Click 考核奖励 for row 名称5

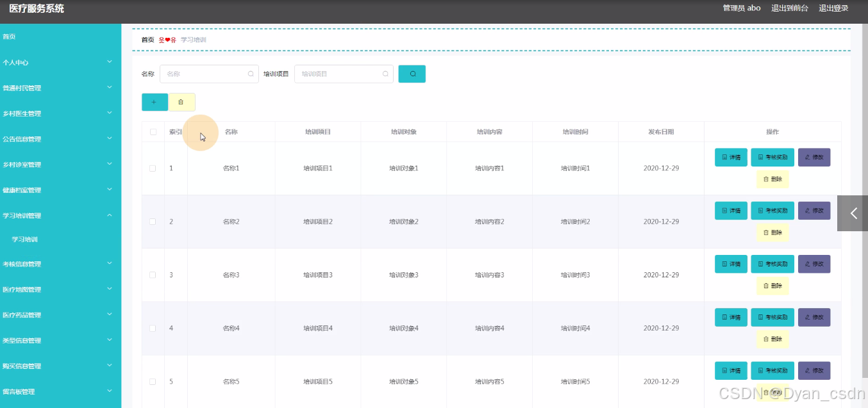tap(772, 370)
